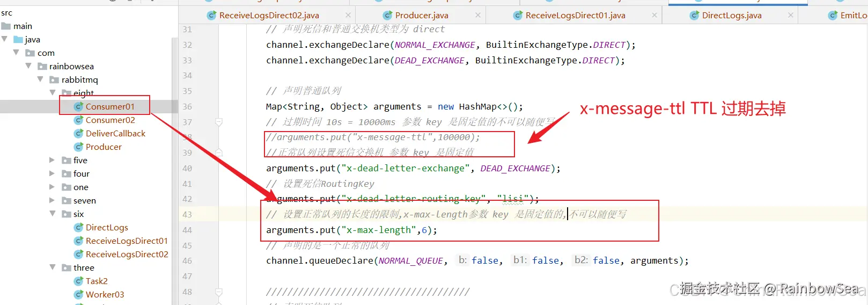Click the DirectLogs class icon in tree
The image size is (868, 305).
[x=78, y=227]
